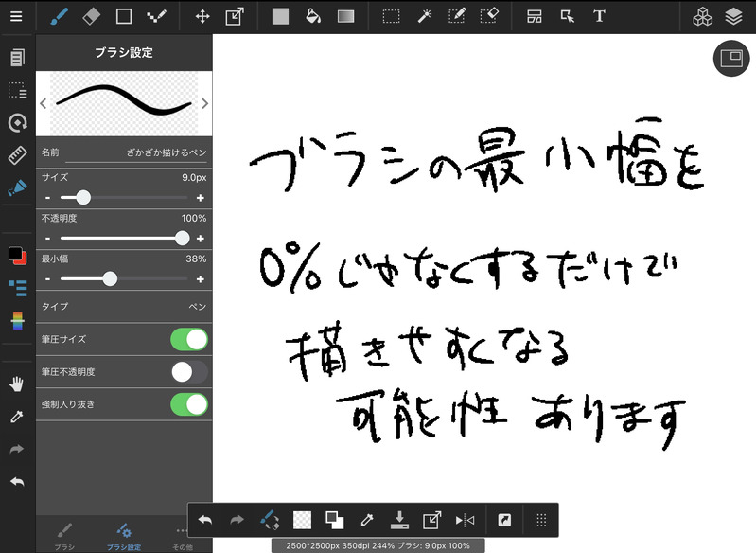Viewport: 756px width, 553px height.
Task: Show previous brush preview with left chevron
Action: (43, 103)
